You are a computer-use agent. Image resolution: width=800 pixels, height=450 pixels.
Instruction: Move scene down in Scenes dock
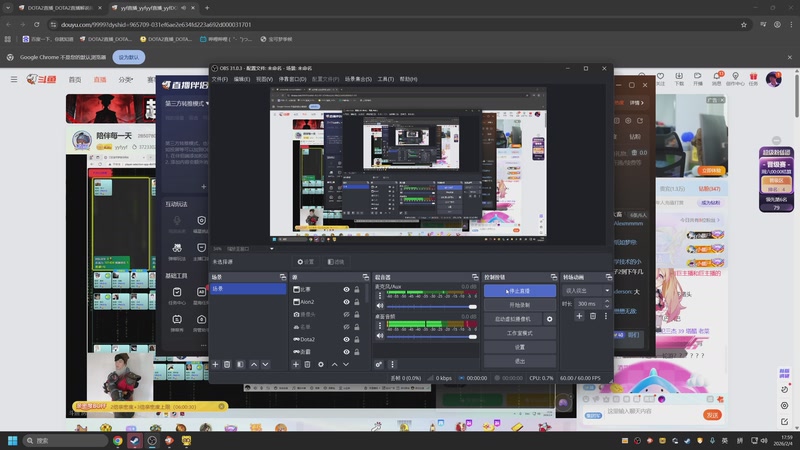coord(265,364)
